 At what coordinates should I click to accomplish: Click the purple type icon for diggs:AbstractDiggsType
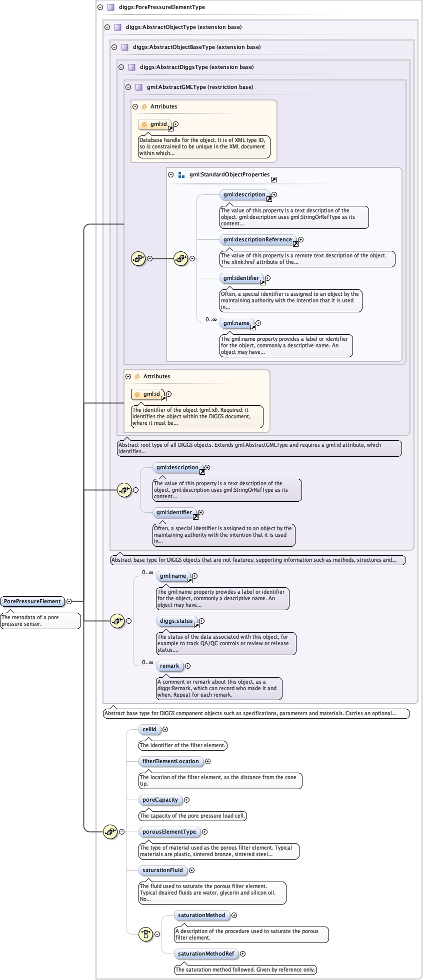tap(131, 67)
